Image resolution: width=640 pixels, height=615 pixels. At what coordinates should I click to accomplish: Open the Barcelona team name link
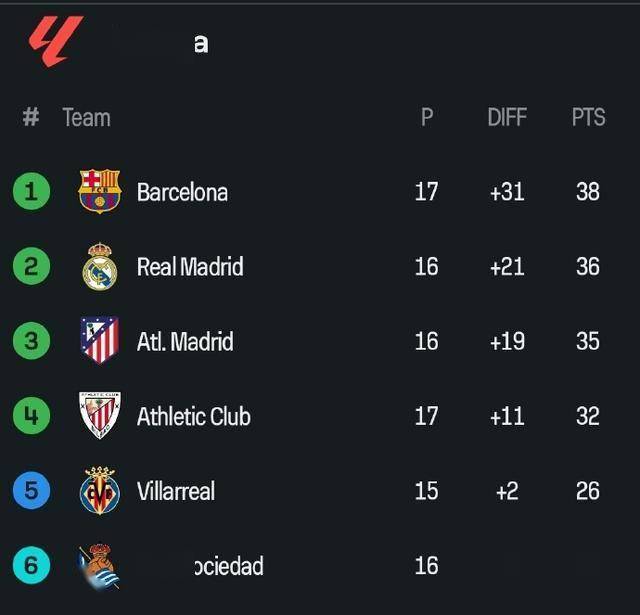tap(182, 192)
